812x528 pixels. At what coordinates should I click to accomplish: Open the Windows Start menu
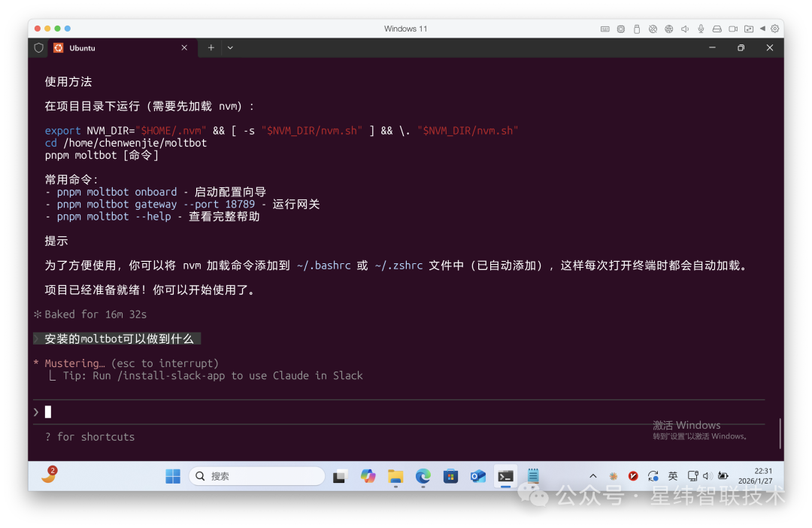(173, 476)
